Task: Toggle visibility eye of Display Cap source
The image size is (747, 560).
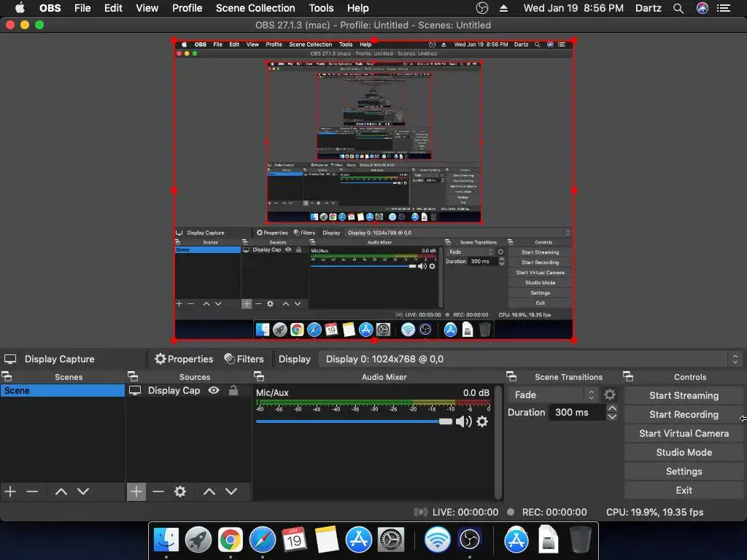Action: click(x=214, y=391)
